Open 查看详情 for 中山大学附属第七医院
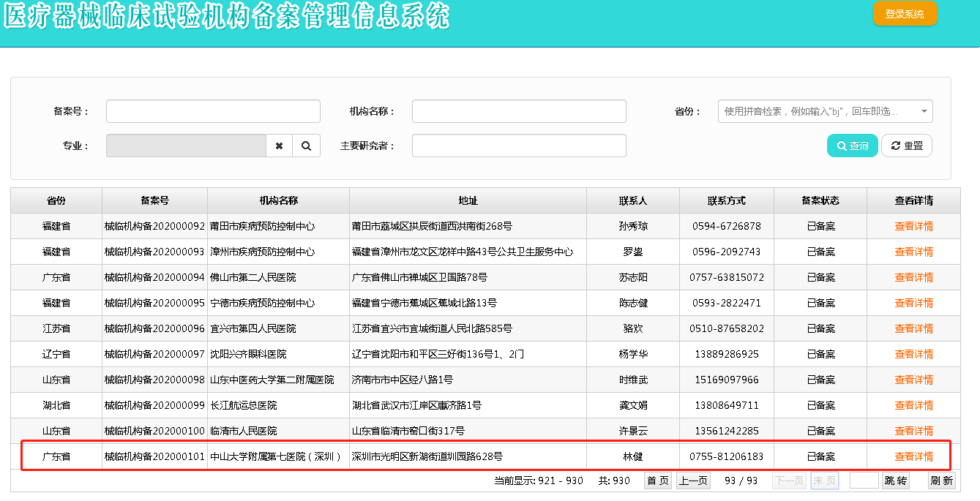980x501 pixels. coord(913,456)
